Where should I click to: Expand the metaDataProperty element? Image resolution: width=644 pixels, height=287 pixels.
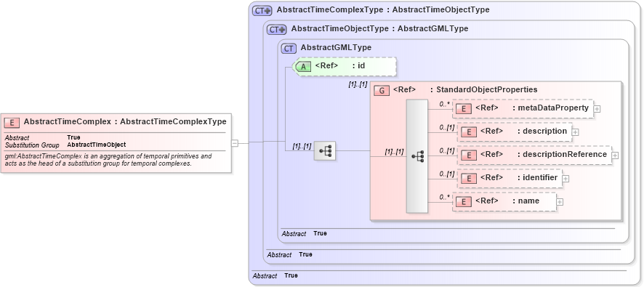pyautogui.click(x=597, y=109)
